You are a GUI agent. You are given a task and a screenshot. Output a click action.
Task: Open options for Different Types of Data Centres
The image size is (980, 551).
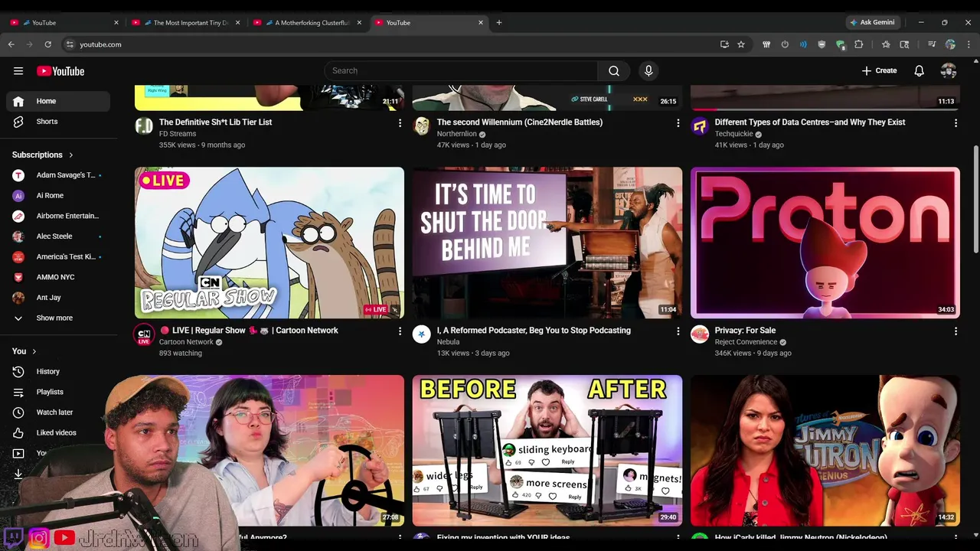coord(955,122)
